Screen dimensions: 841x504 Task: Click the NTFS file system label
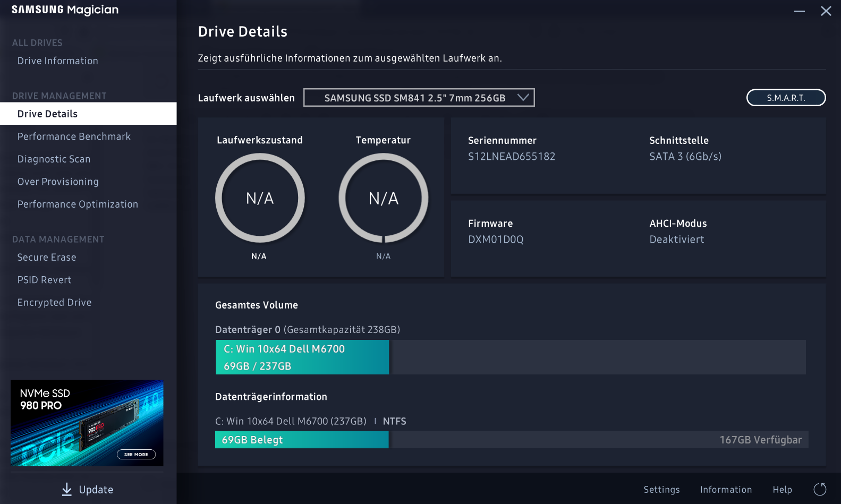coord(394,421)
